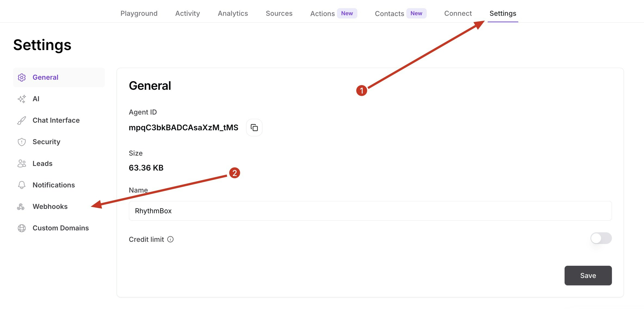Open the Activity tab
644x309 pixels.
coord(187,13)
